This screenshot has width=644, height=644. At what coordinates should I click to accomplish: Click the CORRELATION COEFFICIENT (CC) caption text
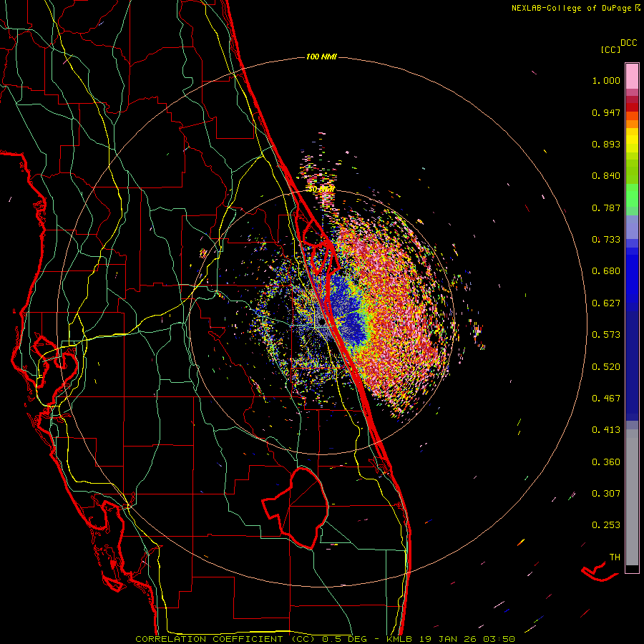[x=225, y=639]
